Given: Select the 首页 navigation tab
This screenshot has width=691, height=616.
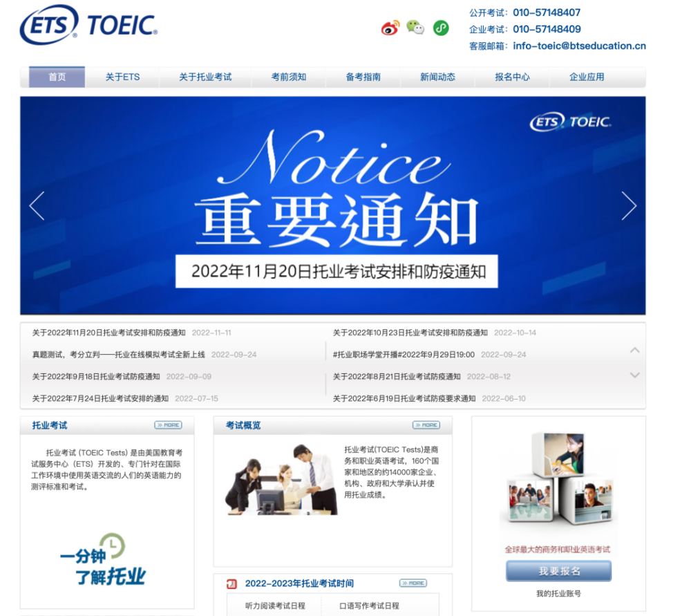Looking at the screenshot, I should 57,77.
